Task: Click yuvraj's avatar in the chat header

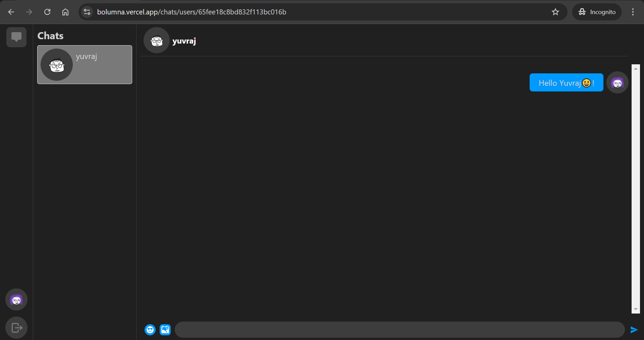Action: click(157, 41)
